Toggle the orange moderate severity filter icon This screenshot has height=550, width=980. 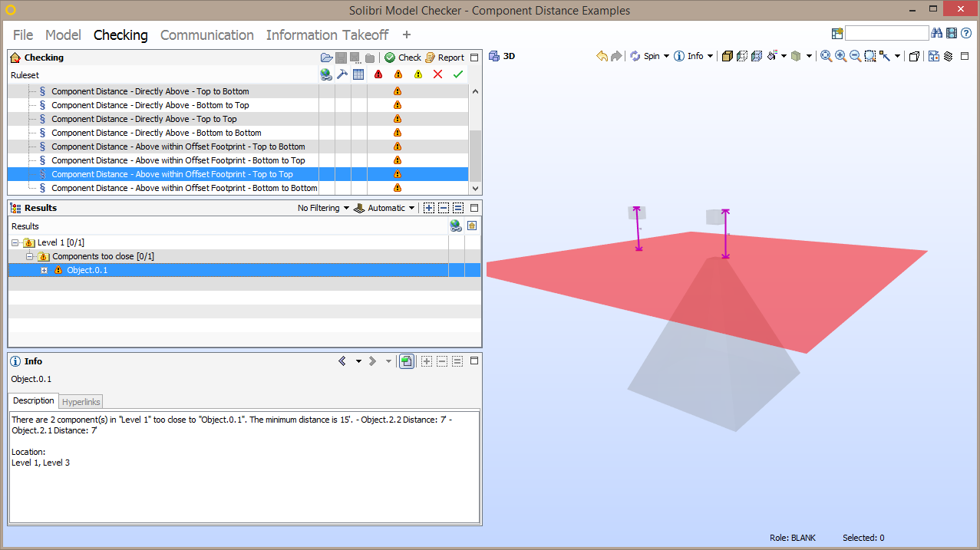click(x=398, y=74)
